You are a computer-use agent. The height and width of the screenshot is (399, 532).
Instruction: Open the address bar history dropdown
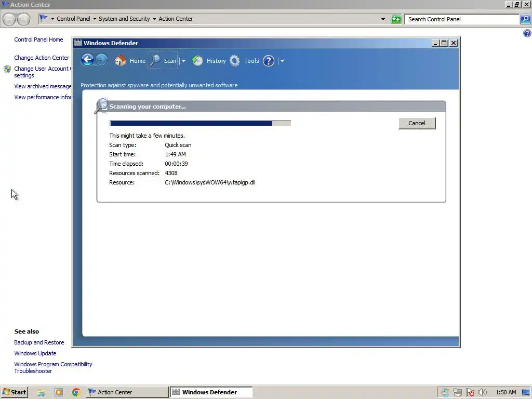(x=383, y=19)
